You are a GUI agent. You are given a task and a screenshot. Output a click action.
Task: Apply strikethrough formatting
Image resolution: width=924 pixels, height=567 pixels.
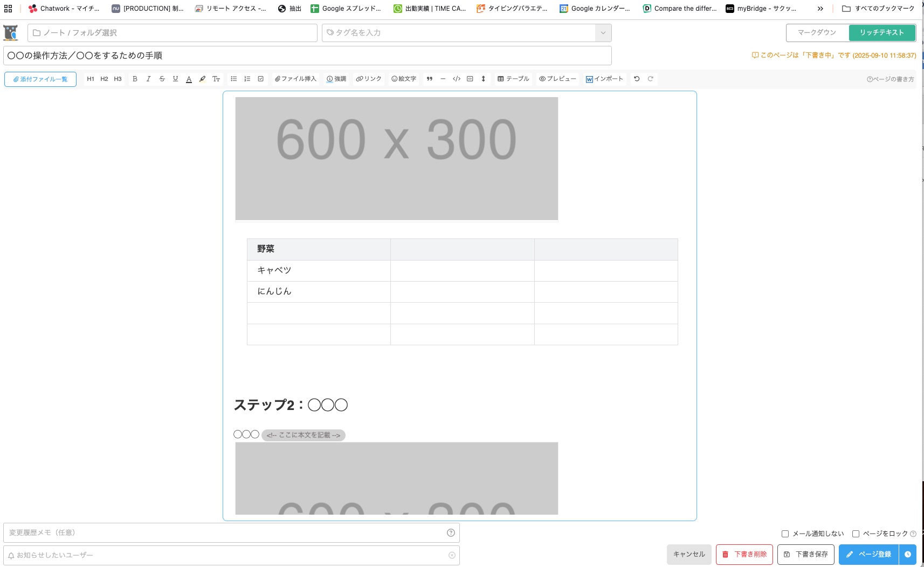(x=162, y=79)
